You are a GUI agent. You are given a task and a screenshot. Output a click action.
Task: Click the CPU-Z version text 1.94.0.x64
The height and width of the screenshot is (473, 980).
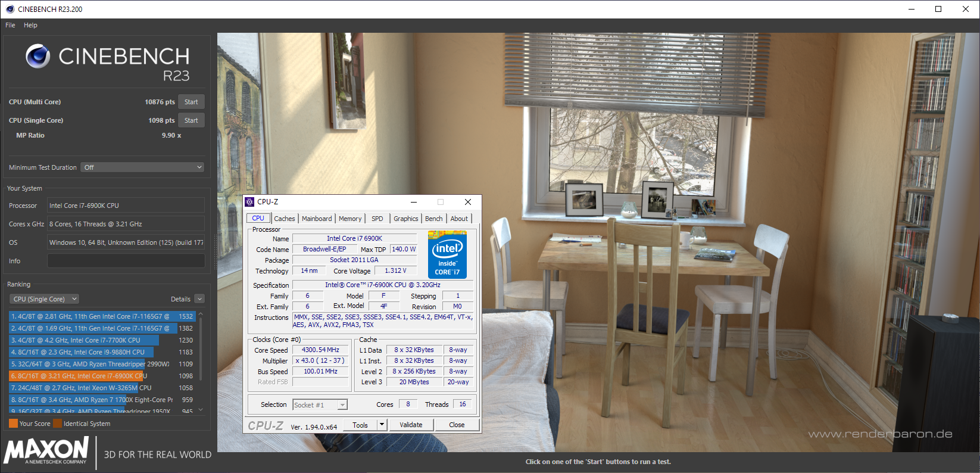pos(314,427)
